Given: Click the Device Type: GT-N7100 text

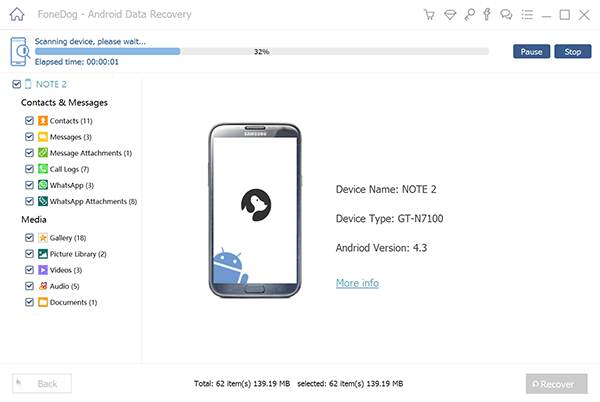Looking at the screenshot, I should tap(390, 218).
